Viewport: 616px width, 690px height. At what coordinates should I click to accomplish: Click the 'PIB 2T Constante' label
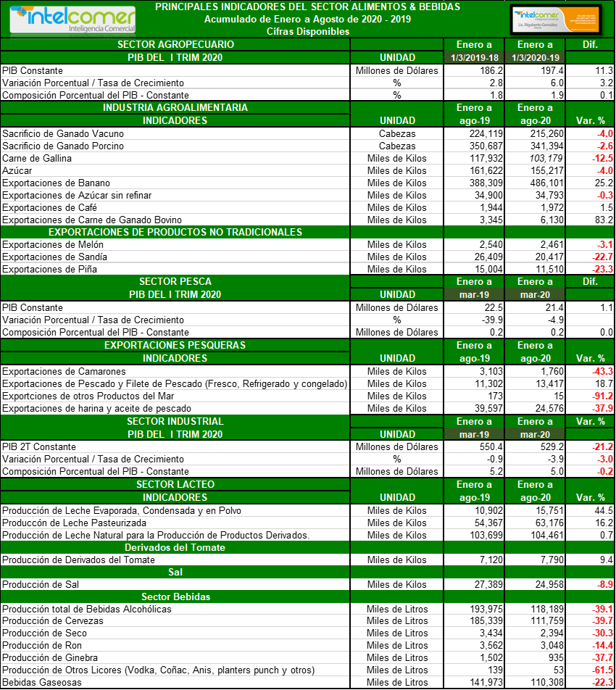(39, 446)
